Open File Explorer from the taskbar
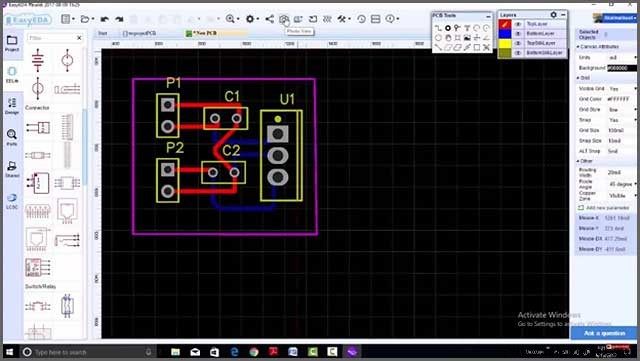The width and height of the screenshot is (640, 361). coord(176,352)
